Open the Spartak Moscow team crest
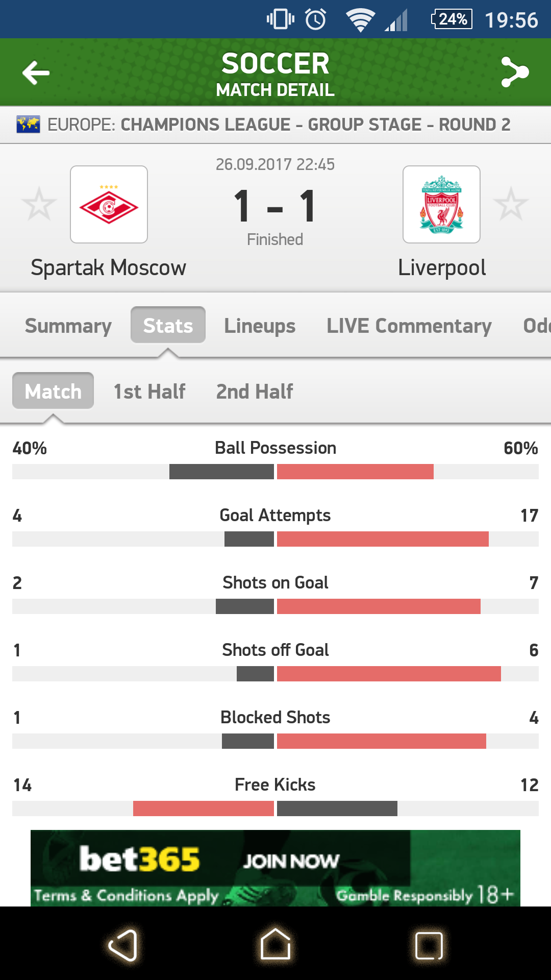 coord(109,204)
